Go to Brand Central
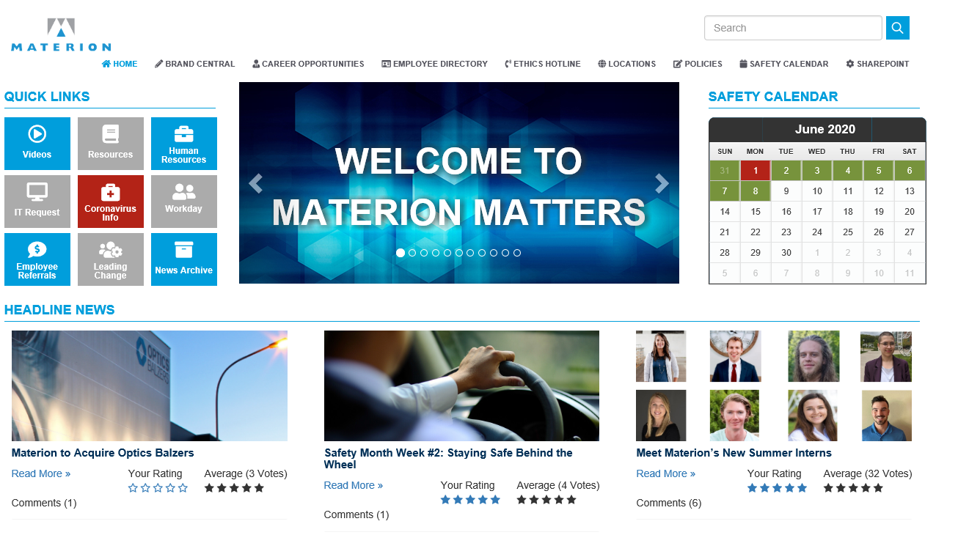980x535 pixels. pyautogui.click(x=195, y=64)
